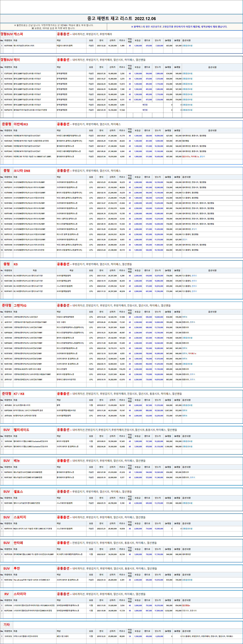Click plate number '128허5600'

click(x=8, y=411)
